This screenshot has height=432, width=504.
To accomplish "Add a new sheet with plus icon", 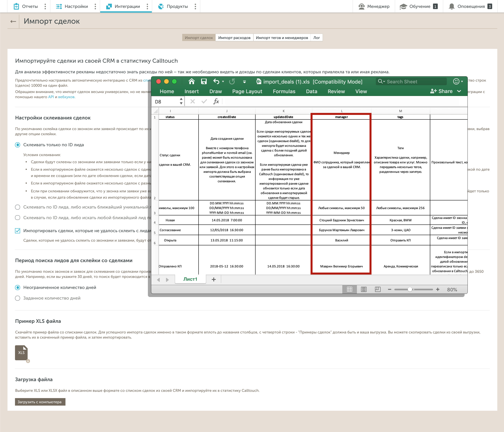I will point(214,279).
